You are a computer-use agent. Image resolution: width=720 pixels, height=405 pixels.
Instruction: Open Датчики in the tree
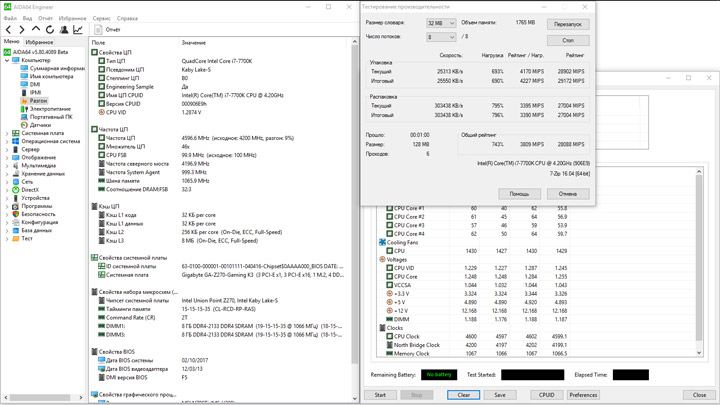40,125
